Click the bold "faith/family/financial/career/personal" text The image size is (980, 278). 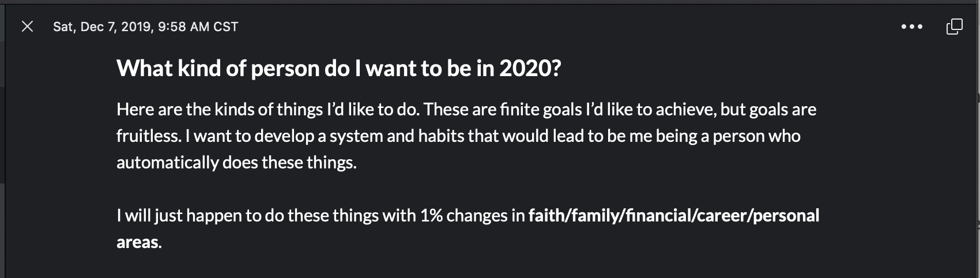coord(673,216)
